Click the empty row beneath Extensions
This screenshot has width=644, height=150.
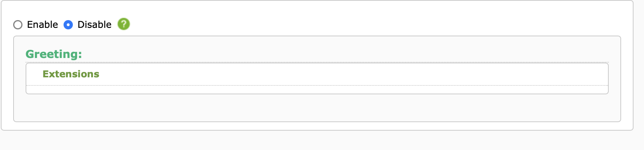[x=317, y=89]
